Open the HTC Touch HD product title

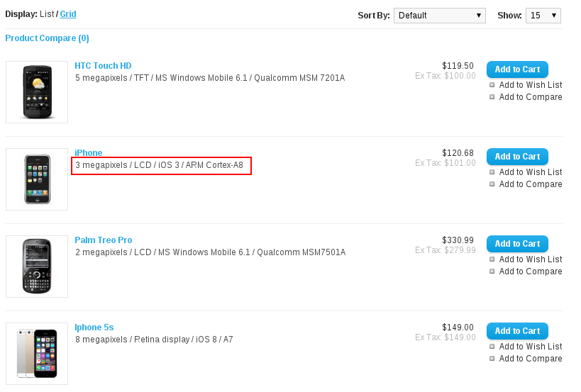(103, 66)
